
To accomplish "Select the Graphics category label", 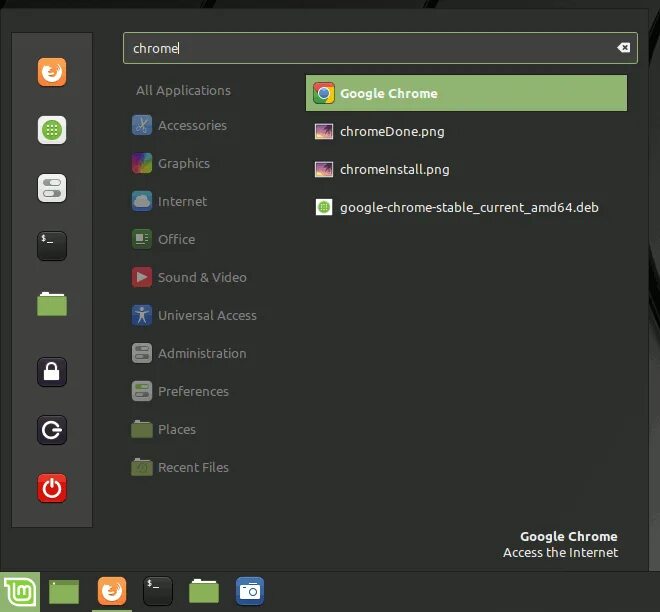I will (184, 163).
